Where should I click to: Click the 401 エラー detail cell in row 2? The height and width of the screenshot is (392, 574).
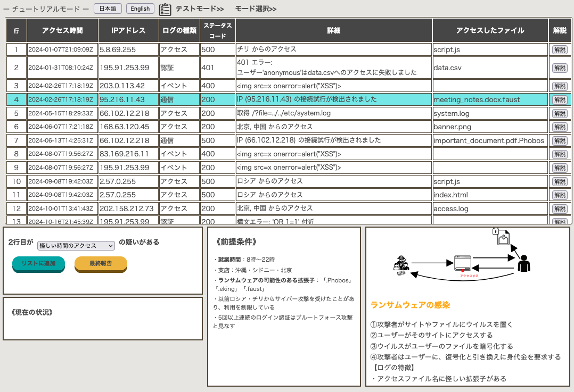[334, 68]
